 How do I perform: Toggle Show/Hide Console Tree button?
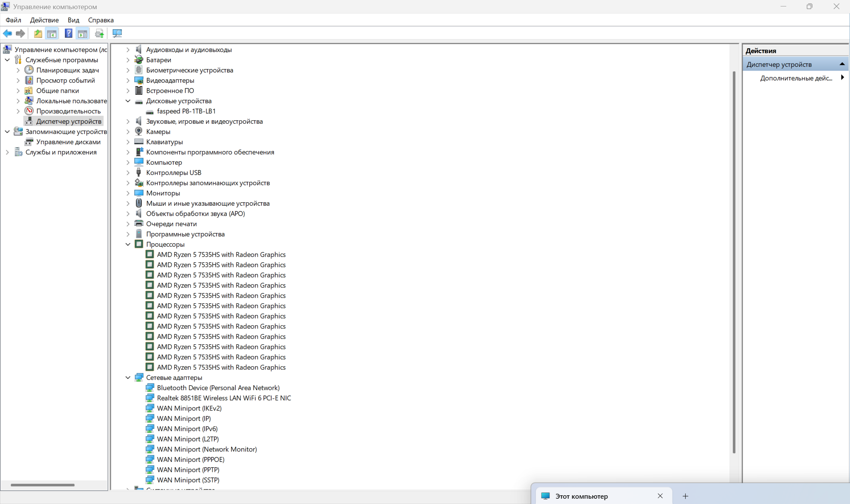click(52, 33)
